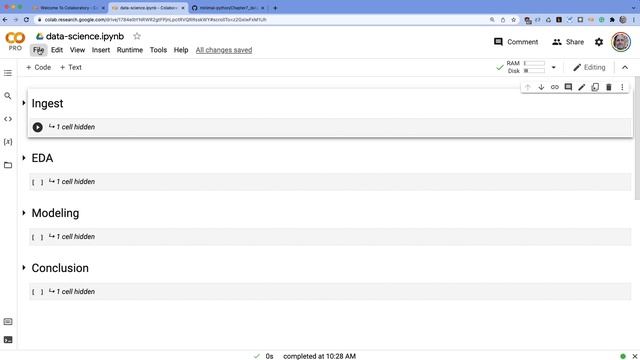Click the Modeling heading text
640x360 pixels.
click(55, 213)
